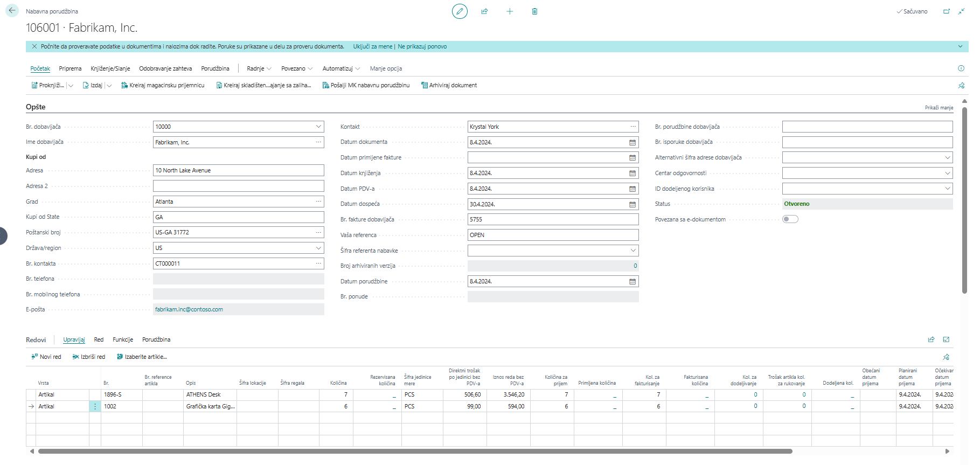Go back using the back arrow
980x465 pixels.
click(12, 11)
